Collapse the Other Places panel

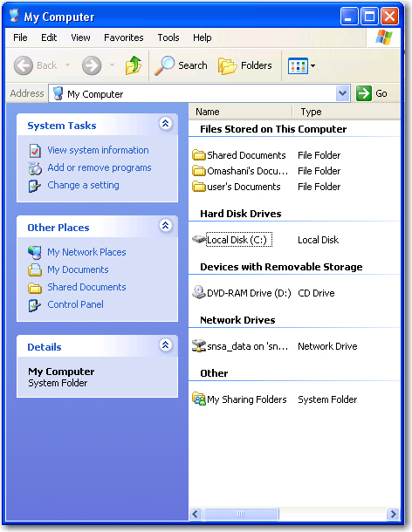(166, 225)
